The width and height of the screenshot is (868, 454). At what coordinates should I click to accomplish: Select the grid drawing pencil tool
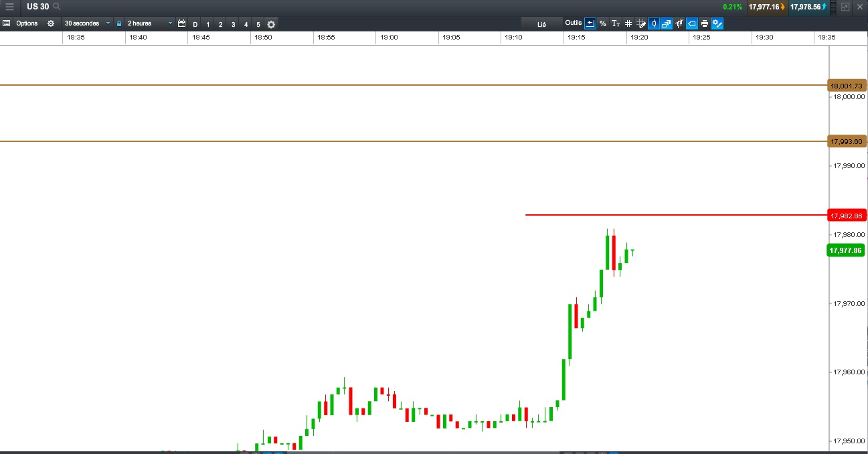click(641, 23)
